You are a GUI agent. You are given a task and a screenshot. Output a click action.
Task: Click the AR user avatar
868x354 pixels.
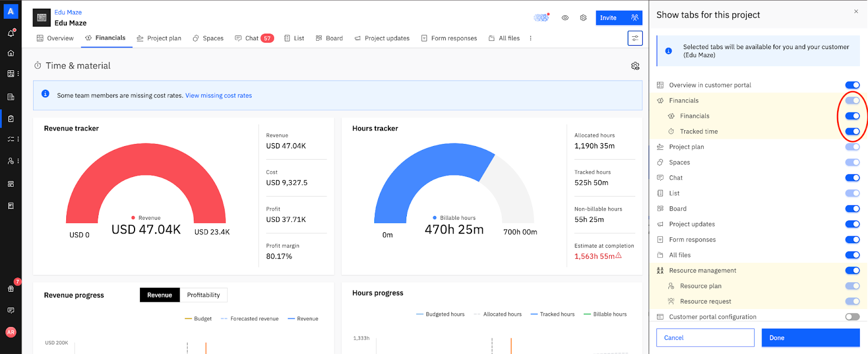(x=11, y=332)
